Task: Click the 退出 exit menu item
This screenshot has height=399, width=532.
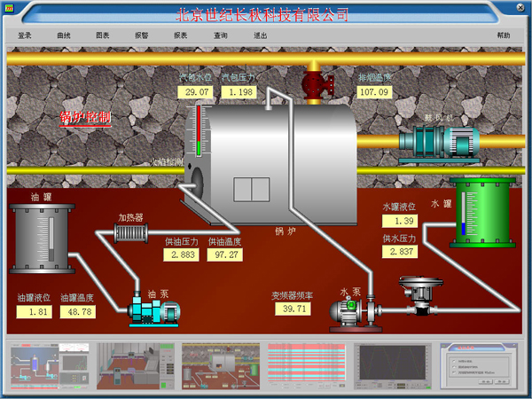Action: [x=260, y=35]
